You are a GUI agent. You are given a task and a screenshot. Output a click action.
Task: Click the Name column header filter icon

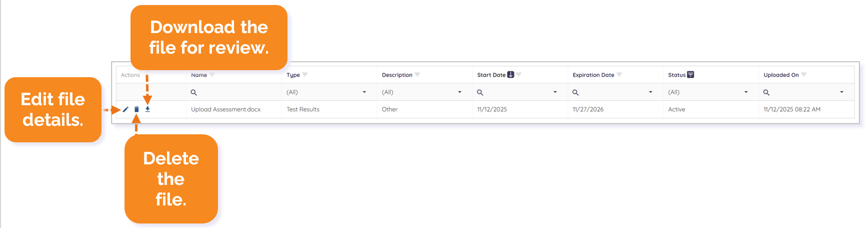[x=212, y=75]
